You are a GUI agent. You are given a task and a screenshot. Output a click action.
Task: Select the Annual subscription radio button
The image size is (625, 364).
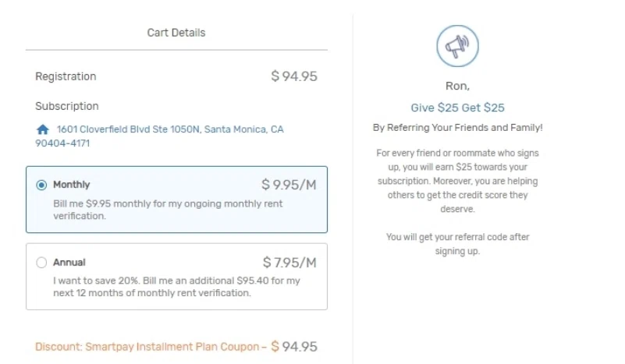[x=41, y=263]
